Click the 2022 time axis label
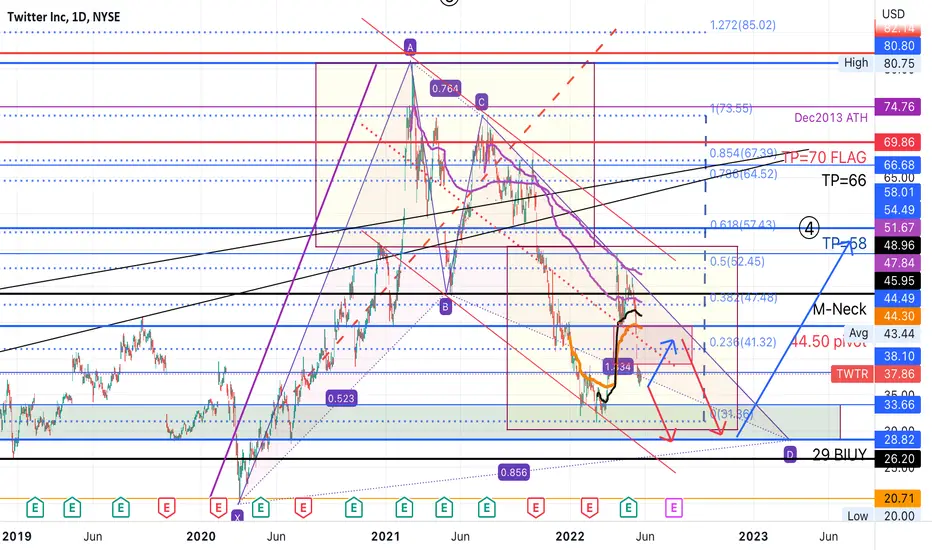 tap(570, 536)
